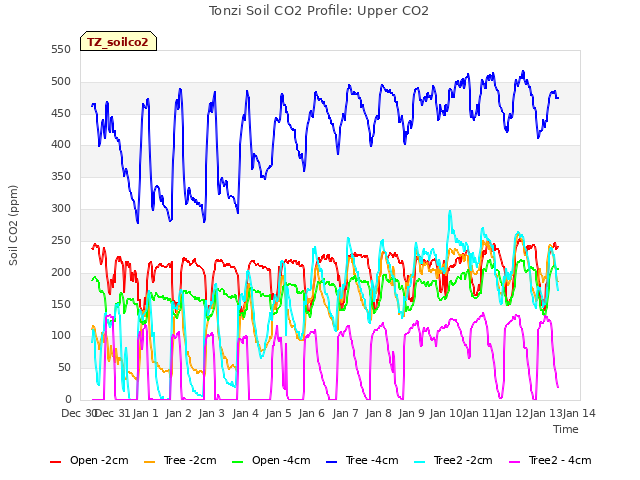Image resolution: width=640 pixels, height=480 pixels.
Task: Click the 'Jan 13' x-axis date label
Action: (546, 413)
